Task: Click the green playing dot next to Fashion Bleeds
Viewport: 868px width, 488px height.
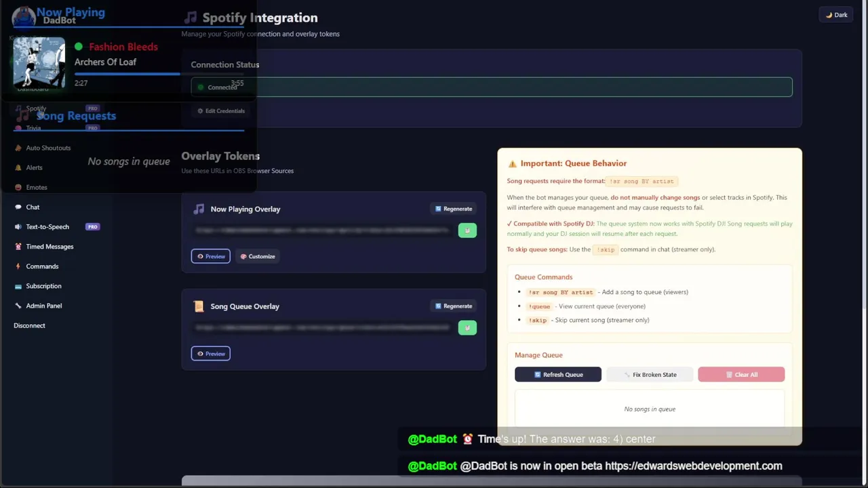Action: (x=79, y=47)
